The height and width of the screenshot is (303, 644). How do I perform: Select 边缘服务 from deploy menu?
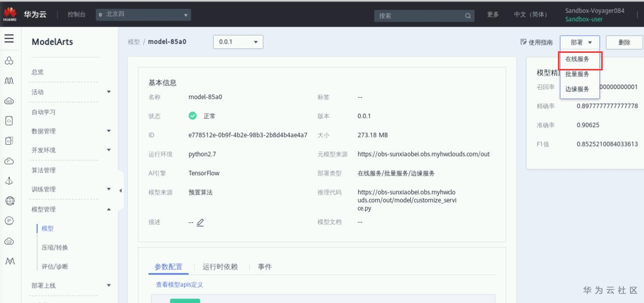click(577, 89)
